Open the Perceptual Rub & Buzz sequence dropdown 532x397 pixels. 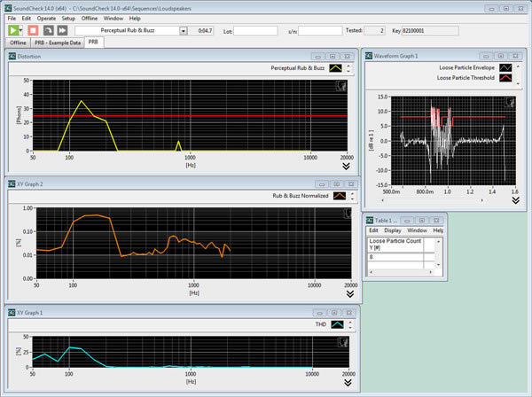[x=183, y=30]
